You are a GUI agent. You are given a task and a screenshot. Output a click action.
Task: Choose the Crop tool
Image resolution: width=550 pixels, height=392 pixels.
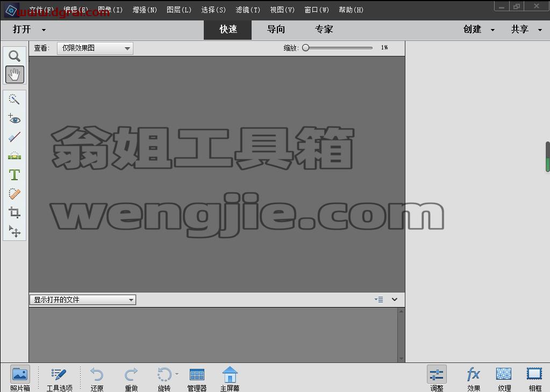[x=15, y=212]
